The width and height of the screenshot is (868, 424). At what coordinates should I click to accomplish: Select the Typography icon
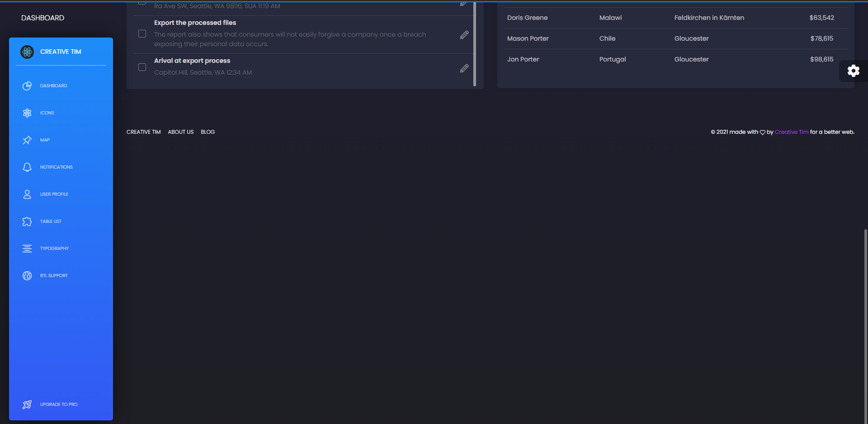pos(27,248)
